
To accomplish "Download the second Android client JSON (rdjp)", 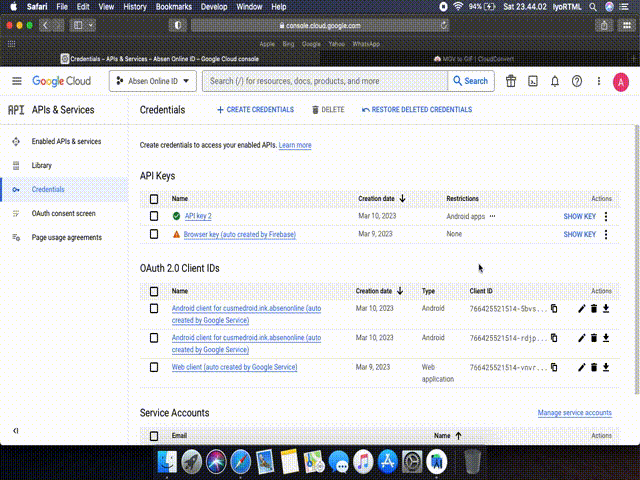I will [x=606, y=338].
